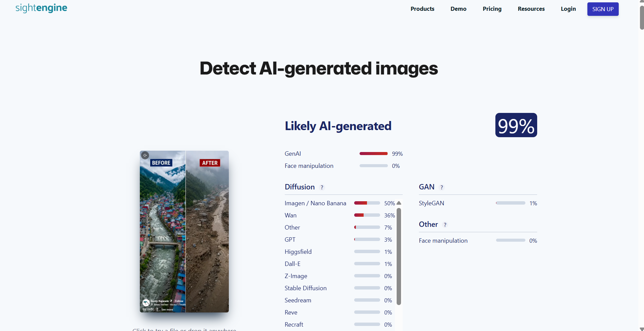Click the 'Detect AI-generated images' title
The width and height of the screenshot is (644, 331).
319,68
